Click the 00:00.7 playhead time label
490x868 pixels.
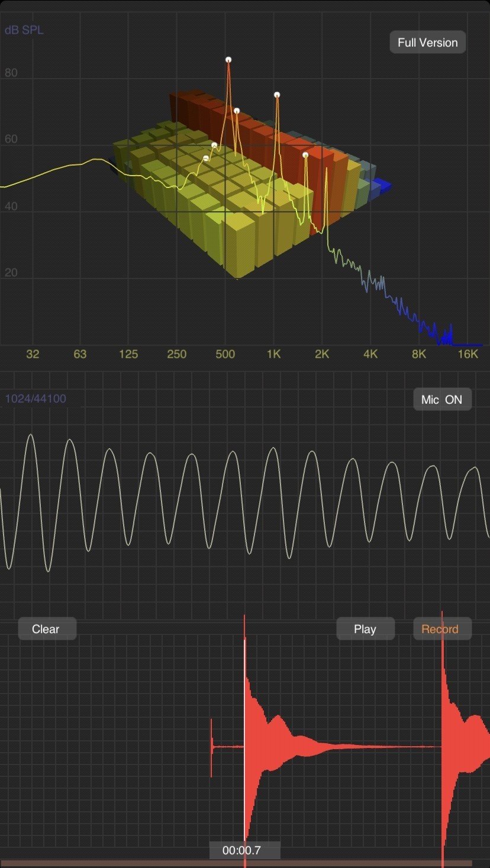click(244, 851)
